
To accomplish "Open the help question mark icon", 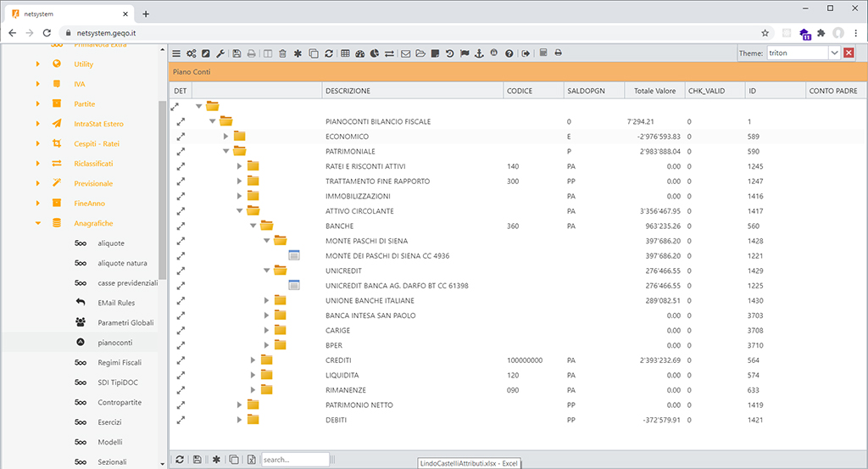I will pos(509,53).
